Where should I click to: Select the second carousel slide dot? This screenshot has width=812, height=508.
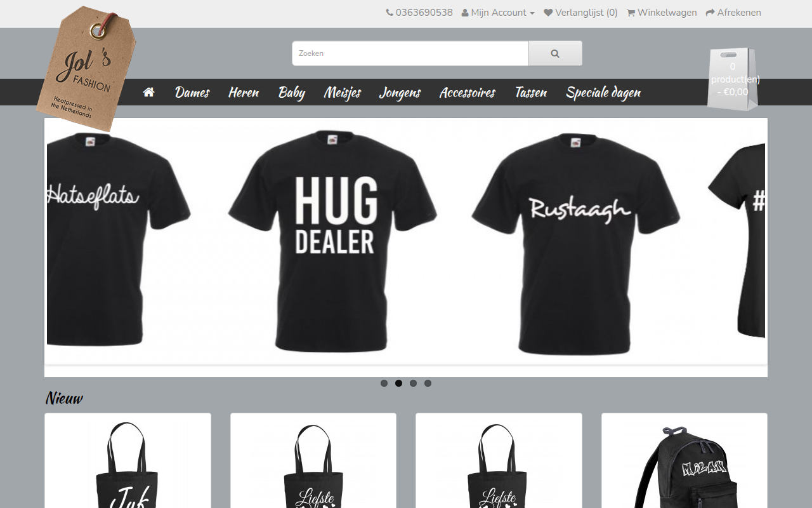pos(398,383)
